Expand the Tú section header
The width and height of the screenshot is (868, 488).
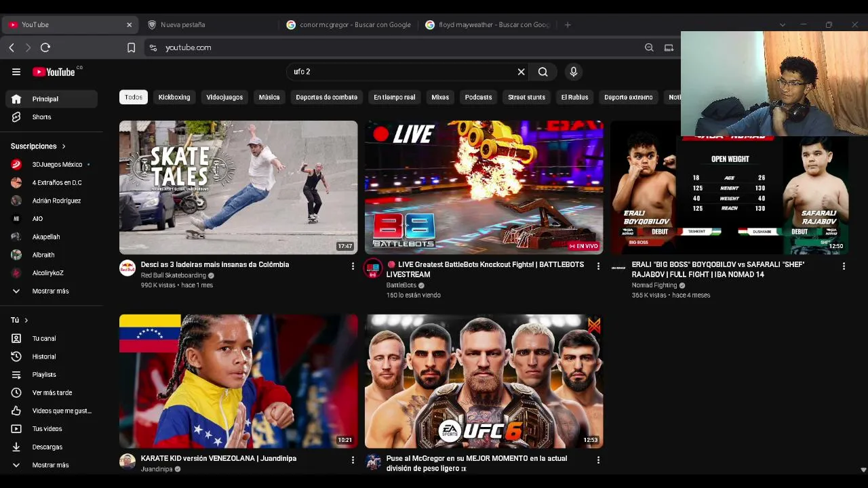pos(20,320)
